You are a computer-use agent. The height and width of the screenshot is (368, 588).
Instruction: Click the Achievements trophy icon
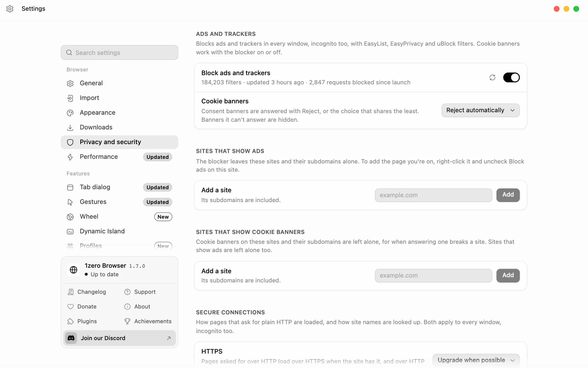click(127, 321)
